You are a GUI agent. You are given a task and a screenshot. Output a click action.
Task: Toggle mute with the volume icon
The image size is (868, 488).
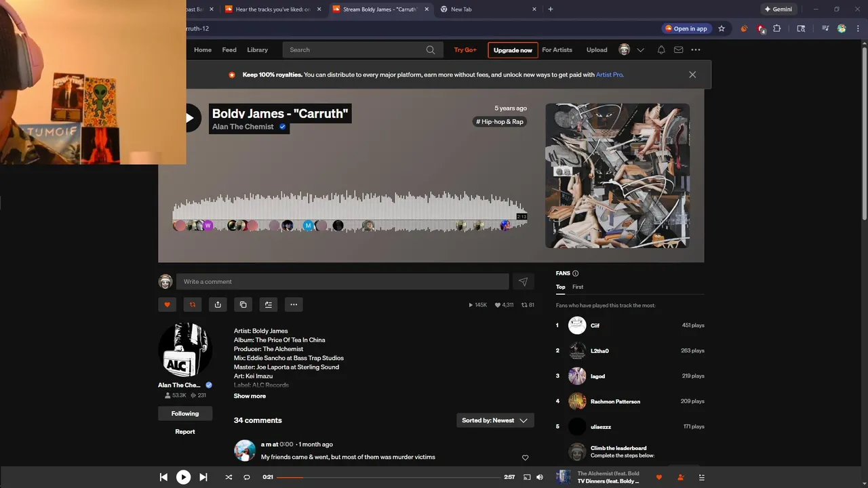[540, 477]
